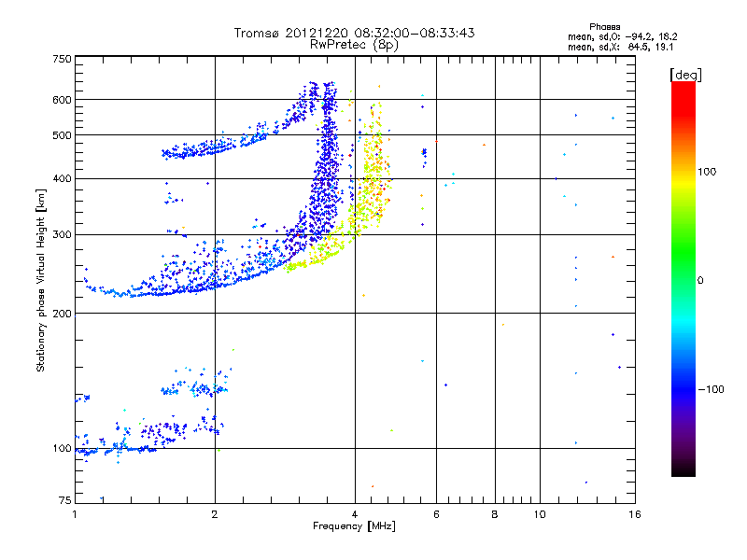Click the colorbar tick label "0"
The width and height of the screenshot is (747, 560).
click(700, 280)
